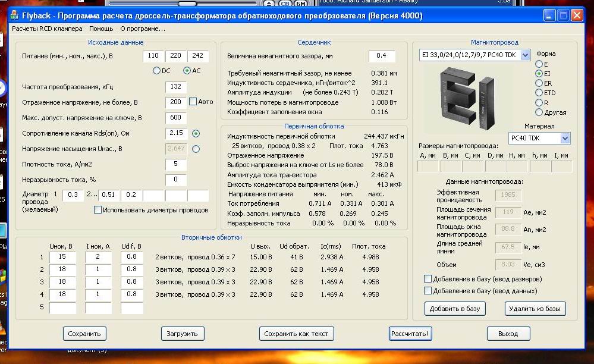Choose the ER core shape option

tap(539, 83)
